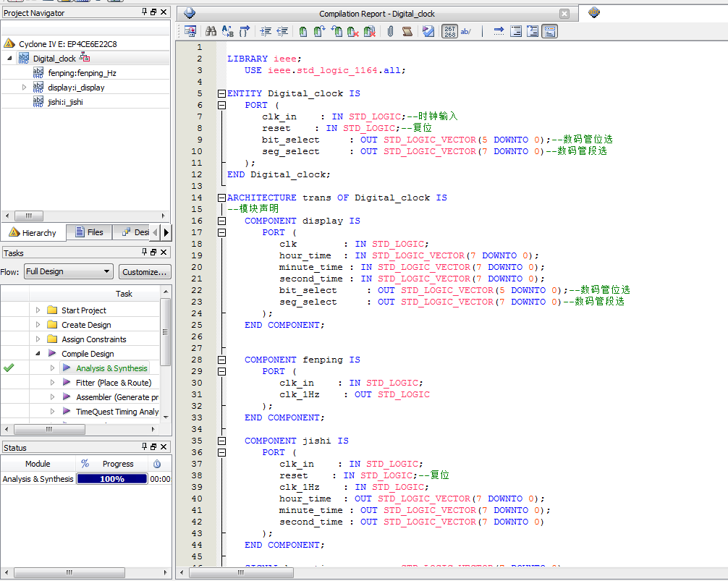Viewport: 728px width, 581px height.
Task: Run Analysis & Synthesis task
Action: 111,368
